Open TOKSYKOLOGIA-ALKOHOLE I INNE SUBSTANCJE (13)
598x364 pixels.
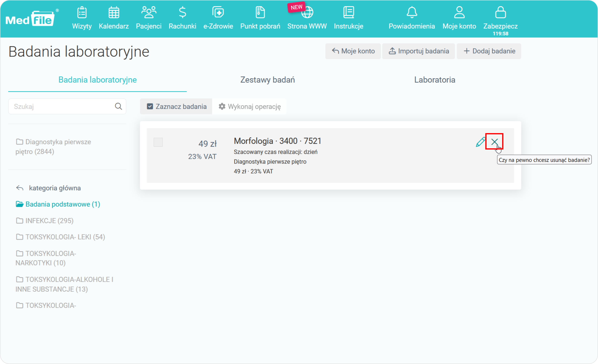64,284
